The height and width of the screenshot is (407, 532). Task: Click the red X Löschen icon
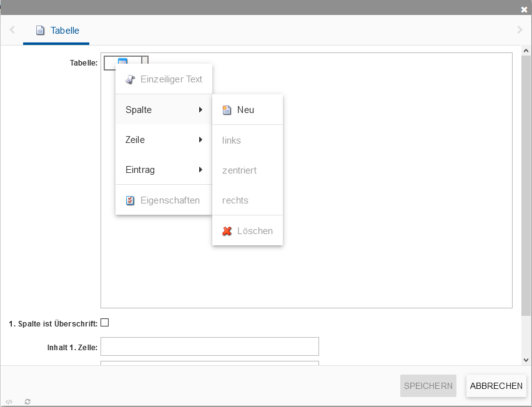pos(227,231)
